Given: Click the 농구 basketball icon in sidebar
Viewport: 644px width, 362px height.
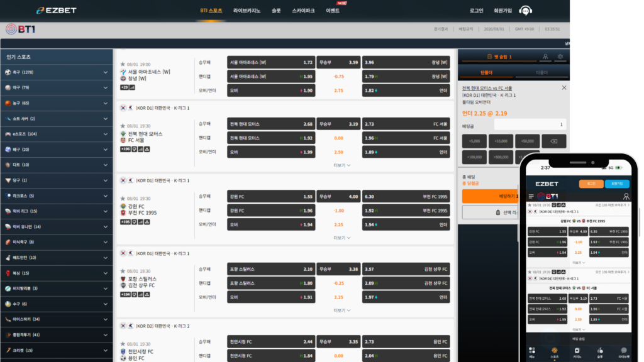Looking at the screenshot, I should click(8, 103).
